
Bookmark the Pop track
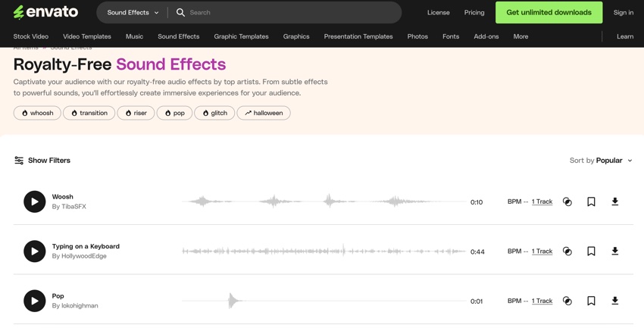click(591, 301)
